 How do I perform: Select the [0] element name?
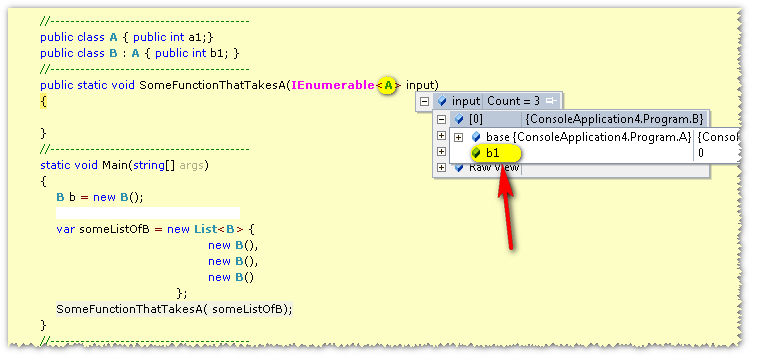coord(476,119)
